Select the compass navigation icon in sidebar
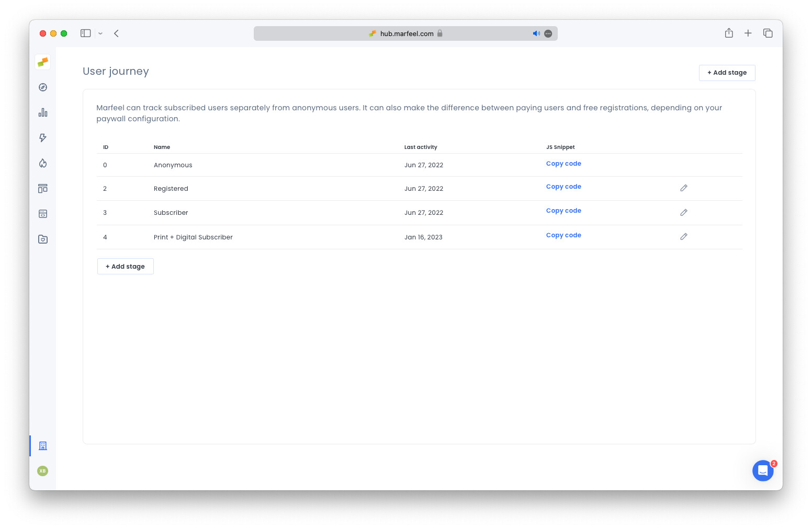Screen dimensions: 812x529 (x=42, y=87)
